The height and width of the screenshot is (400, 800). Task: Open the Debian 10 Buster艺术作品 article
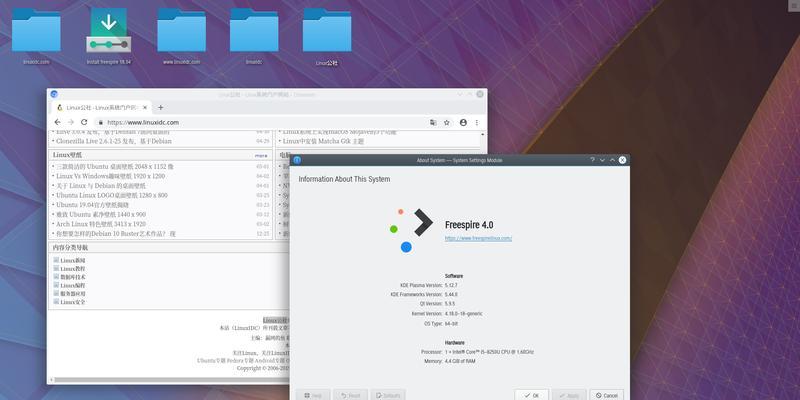[116, 234]
